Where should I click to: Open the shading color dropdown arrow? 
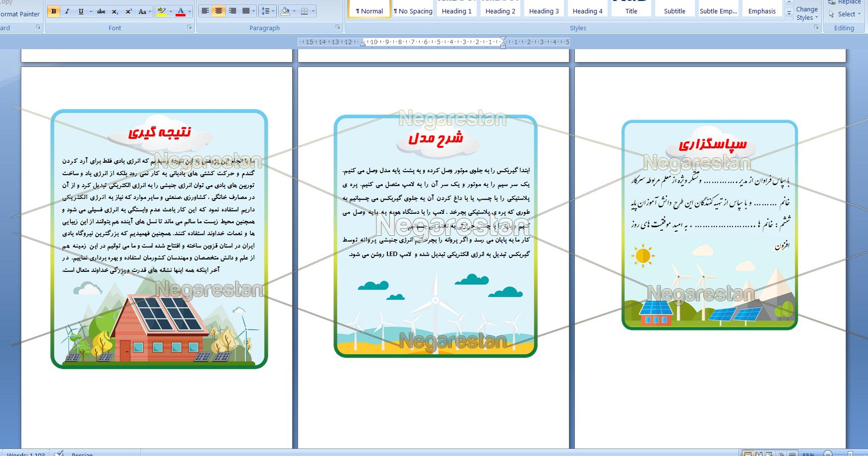(x=295, y=11)
